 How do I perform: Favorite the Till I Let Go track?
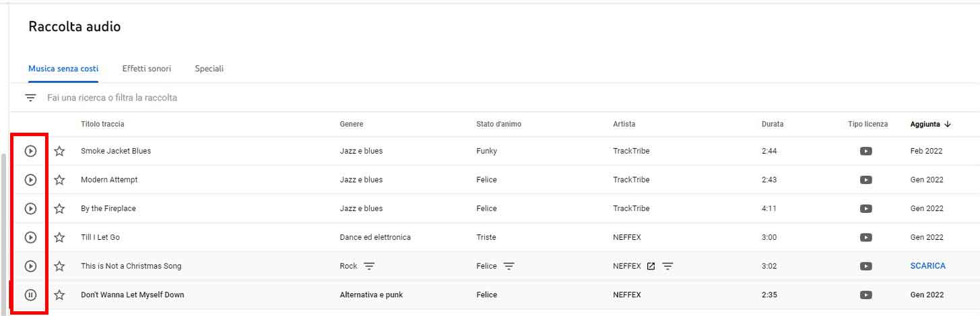[x=59, y=237]
